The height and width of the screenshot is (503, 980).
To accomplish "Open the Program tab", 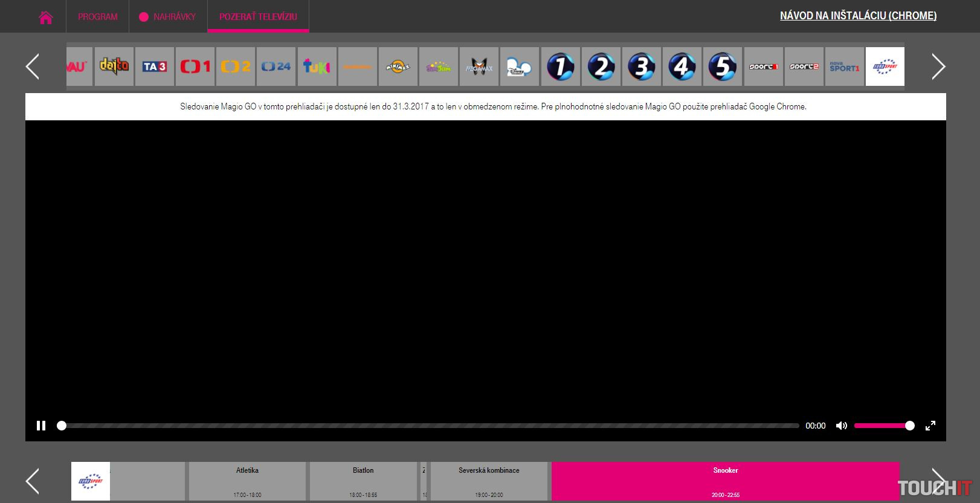I will (98, 17).
